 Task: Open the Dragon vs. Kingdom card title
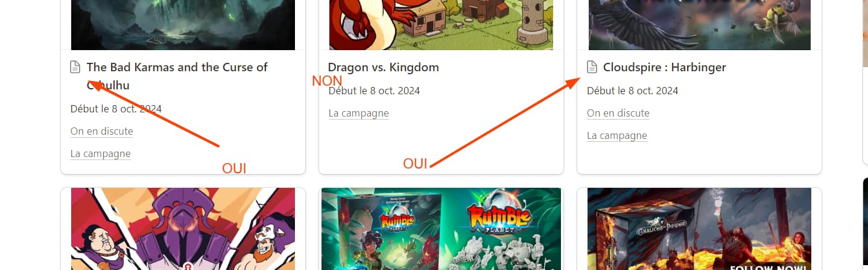pyautogui.click(x=383, y=67)
